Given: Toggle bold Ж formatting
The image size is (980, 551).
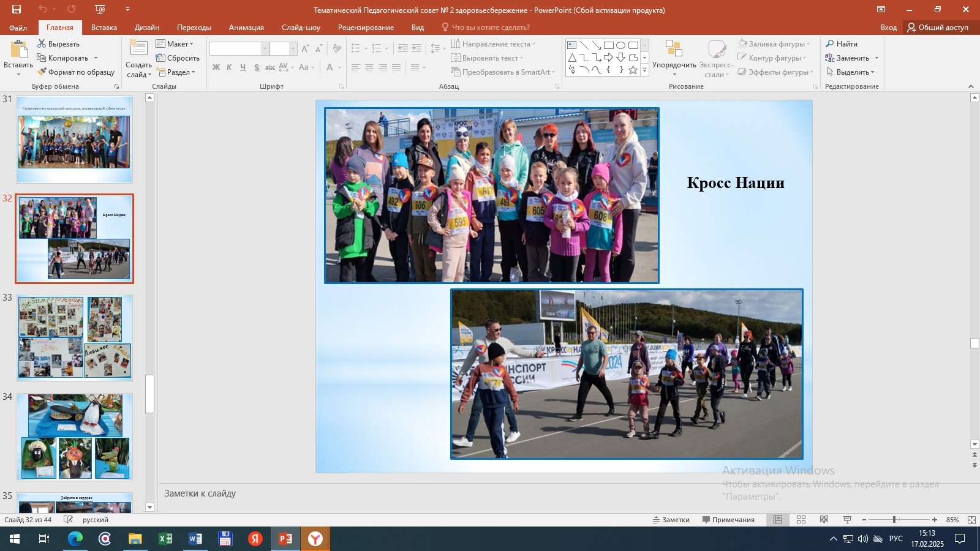Looking at the screenshot, I should click(x=216, y=67).
